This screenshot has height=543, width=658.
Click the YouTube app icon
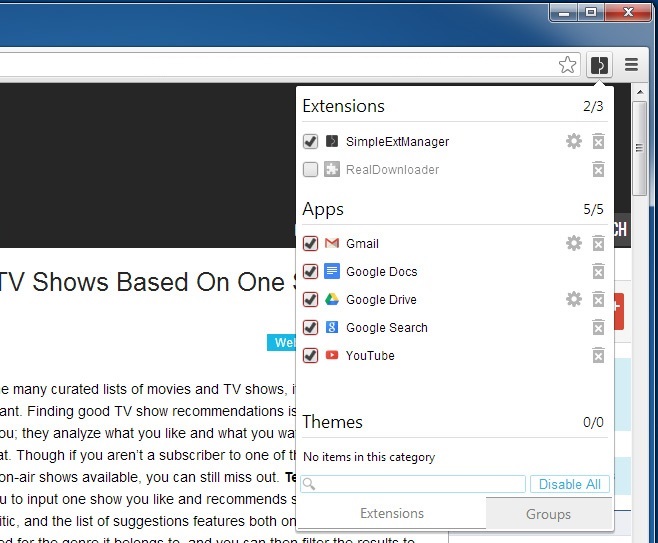click(332, 355)
